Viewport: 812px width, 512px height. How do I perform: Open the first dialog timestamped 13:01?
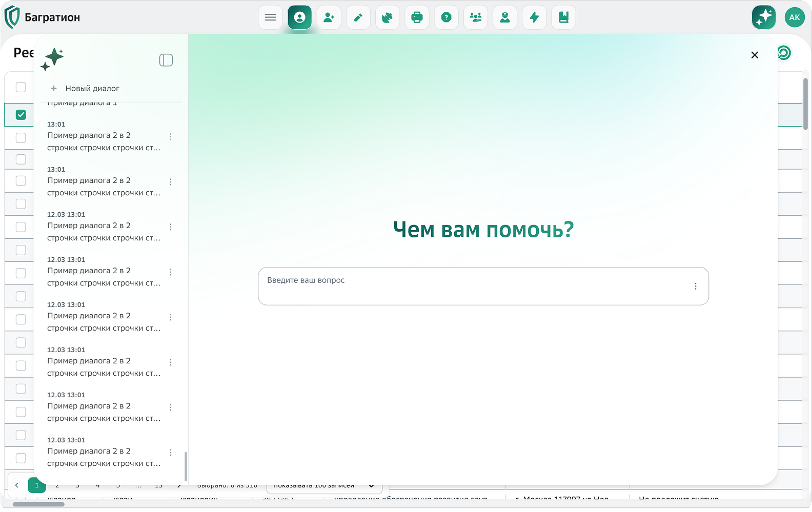[105, 136]
